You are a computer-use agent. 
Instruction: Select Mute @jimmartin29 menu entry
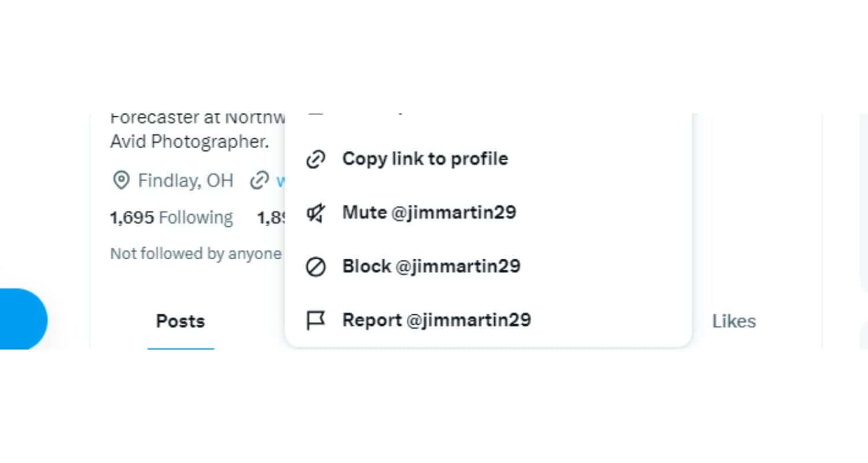tap(488, 213)
